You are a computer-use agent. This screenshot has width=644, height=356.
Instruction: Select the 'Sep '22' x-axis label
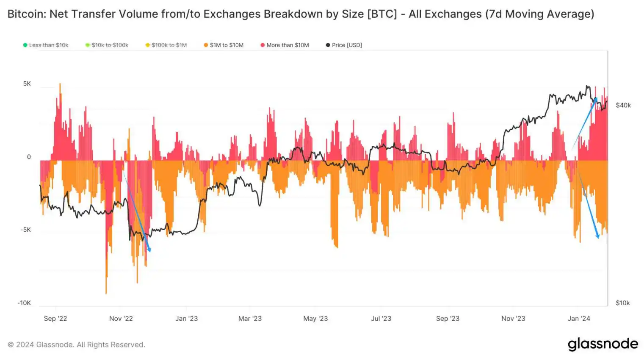[55, 318]
